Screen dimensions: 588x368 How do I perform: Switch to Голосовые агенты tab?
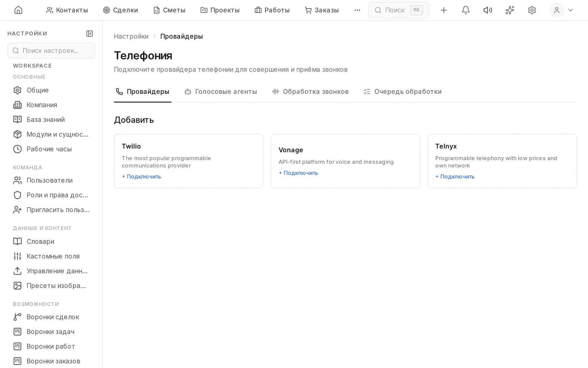point(221,92)
